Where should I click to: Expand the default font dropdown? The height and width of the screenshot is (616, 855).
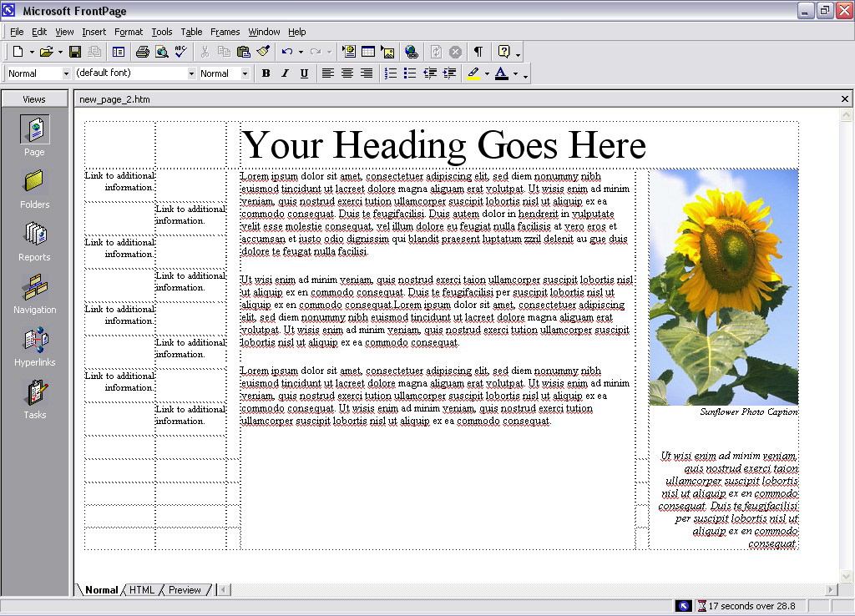191,73
